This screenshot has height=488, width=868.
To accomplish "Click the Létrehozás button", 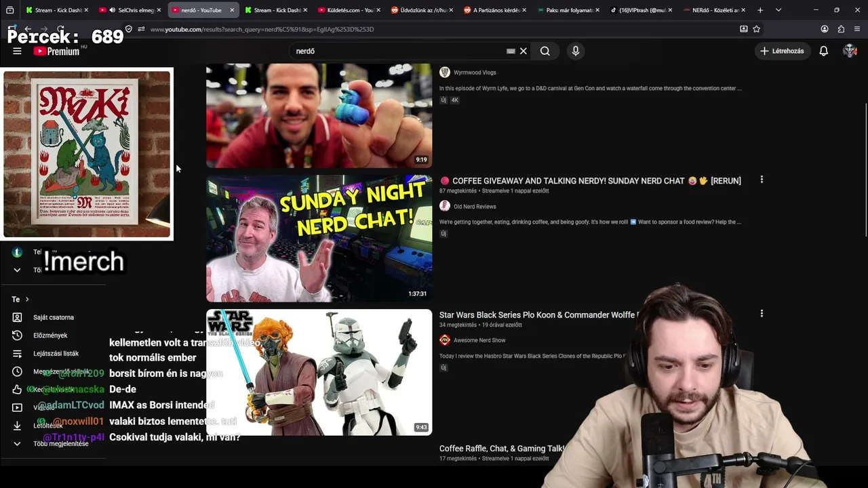I will [783, 51].
